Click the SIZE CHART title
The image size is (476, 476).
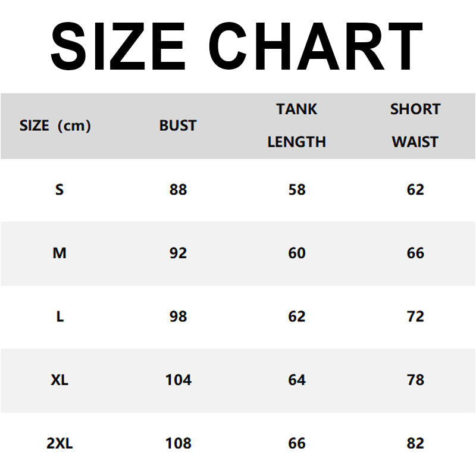pos(237,47)
